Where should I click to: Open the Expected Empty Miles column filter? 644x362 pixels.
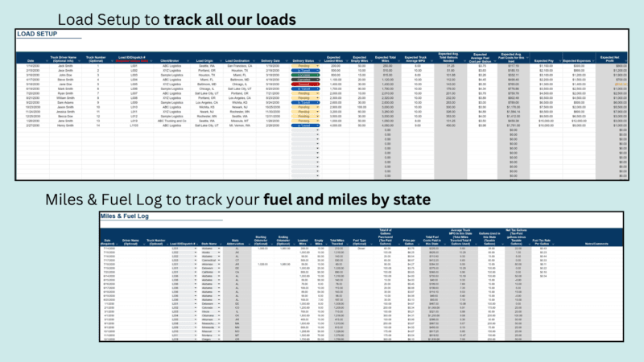[371, 61]
